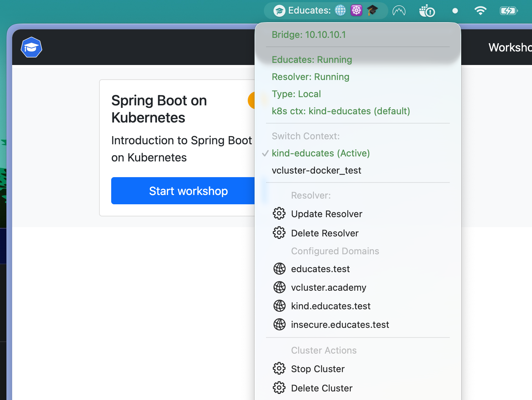Viewport: 532px width, 400px height.
Task: Click the Delete Cluster gear icon
Action: pyautogui.click(x=279, y=388)
